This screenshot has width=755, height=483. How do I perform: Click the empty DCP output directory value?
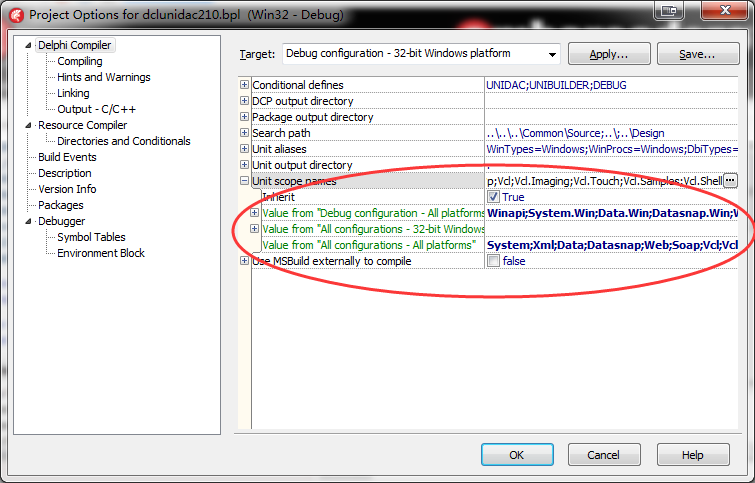click(x=611, y=101)
